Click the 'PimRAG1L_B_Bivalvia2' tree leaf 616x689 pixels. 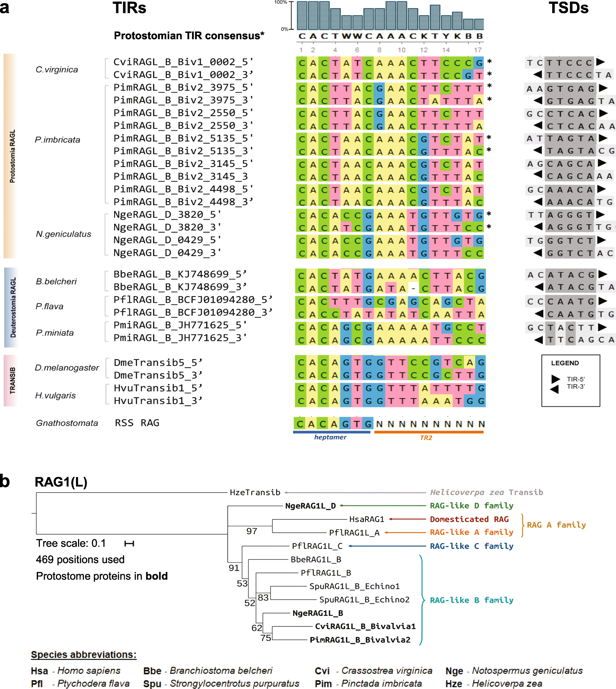coord(360,640)
